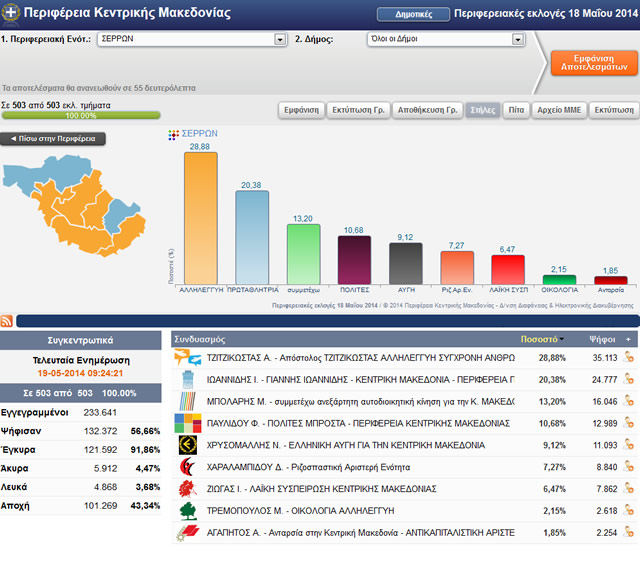This screenshot has height=561, width=640.
Task: Expand the Περιφερειακή Ενότ. dropdown
Action: pos(280,40)
